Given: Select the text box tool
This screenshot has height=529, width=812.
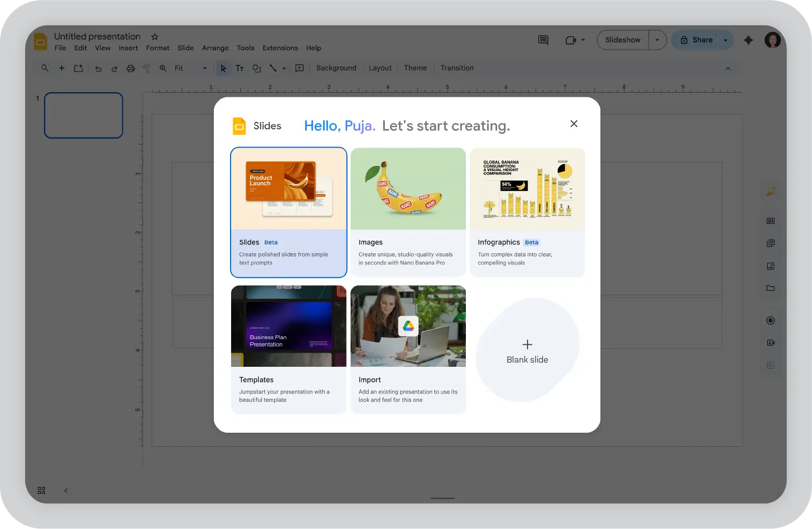Looking at the screenshot, I should [239, 68].
